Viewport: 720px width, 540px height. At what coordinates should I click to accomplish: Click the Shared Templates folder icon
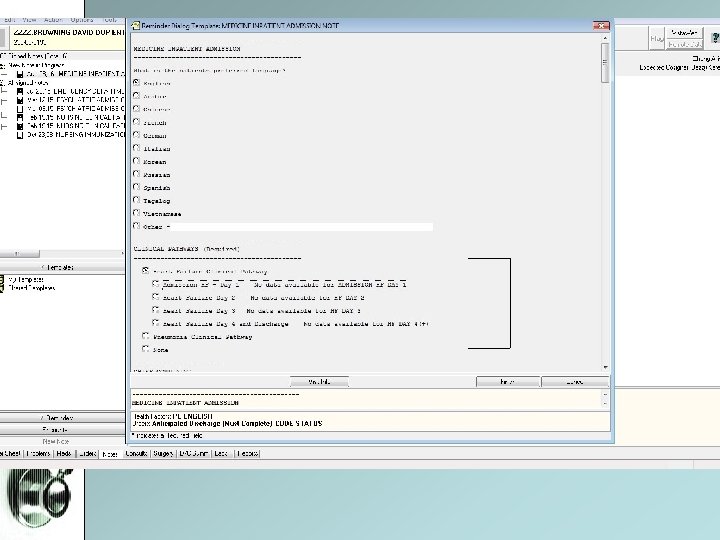pyautogui.click(x=2, y=287)
